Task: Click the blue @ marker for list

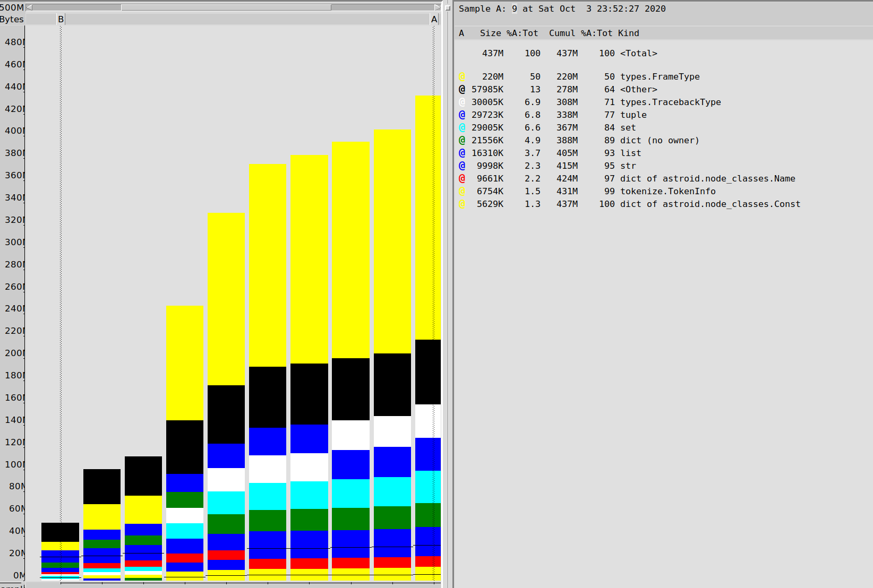Action: (x=462, y=153)
